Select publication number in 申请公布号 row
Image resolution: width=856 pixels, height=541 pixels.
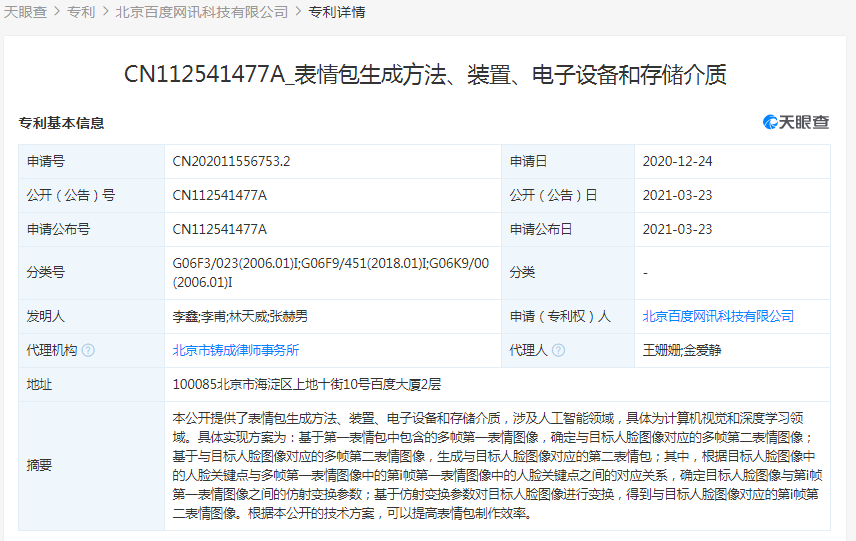[219, 229]
